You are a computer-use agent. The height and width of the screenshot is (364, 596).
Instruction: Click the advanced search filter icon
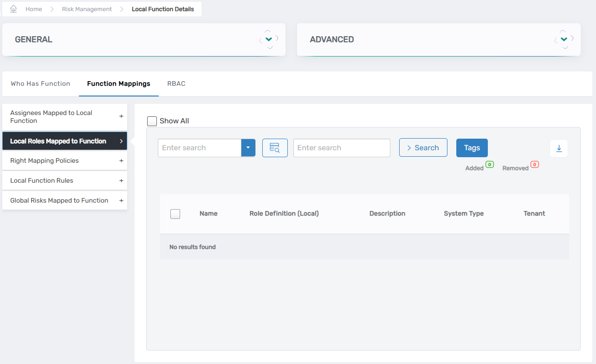click(275, 148)
